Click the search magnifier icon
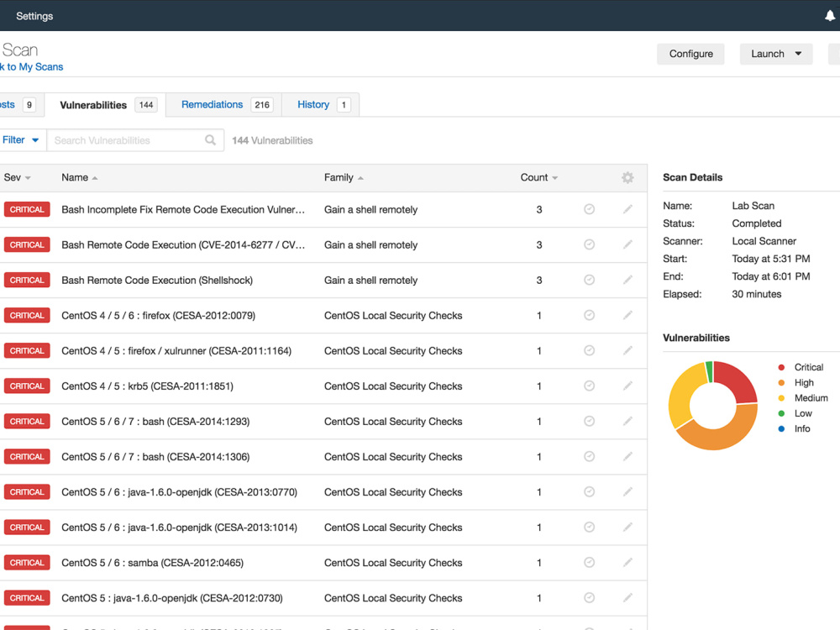The image size is (840, 630). 211,139
